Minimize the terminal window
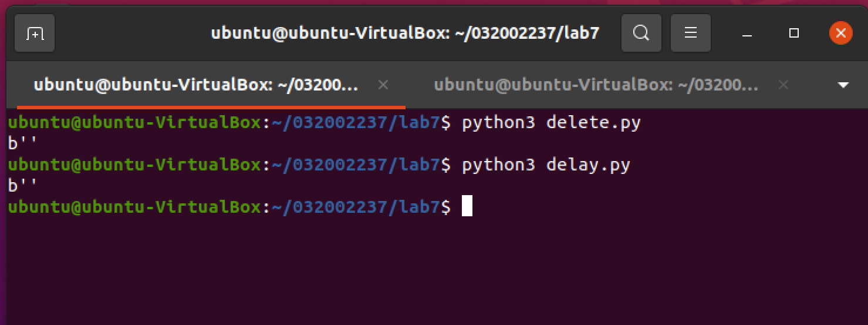 click(747, 33)
